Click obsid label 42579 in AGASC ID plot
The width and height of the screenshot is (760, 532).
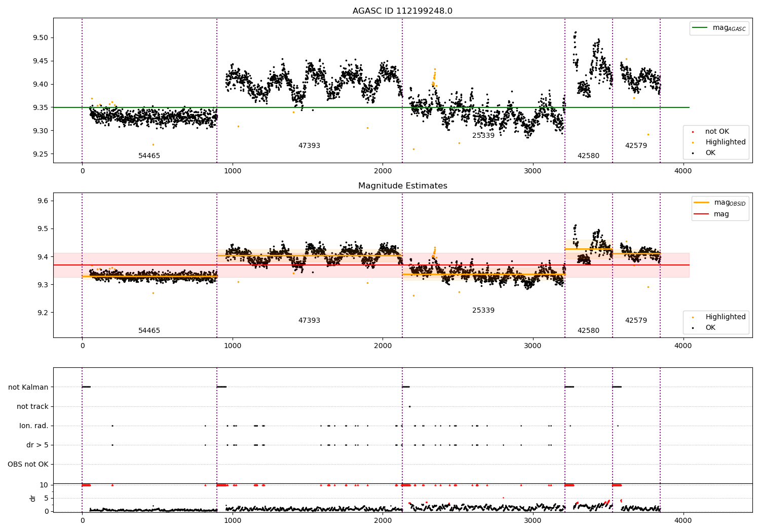636,146
